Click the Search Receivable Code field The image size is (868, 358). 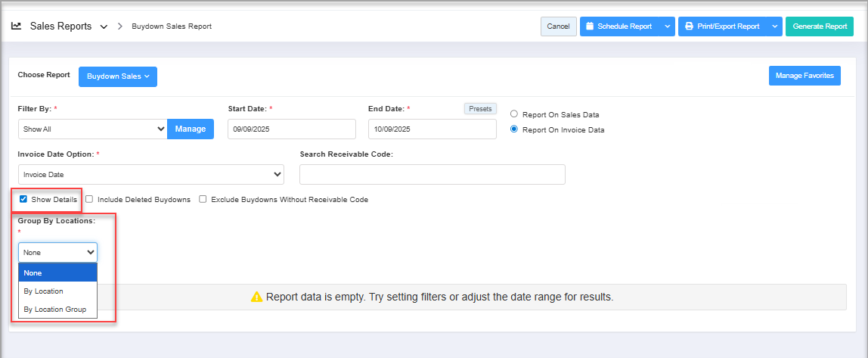point(432,175)
